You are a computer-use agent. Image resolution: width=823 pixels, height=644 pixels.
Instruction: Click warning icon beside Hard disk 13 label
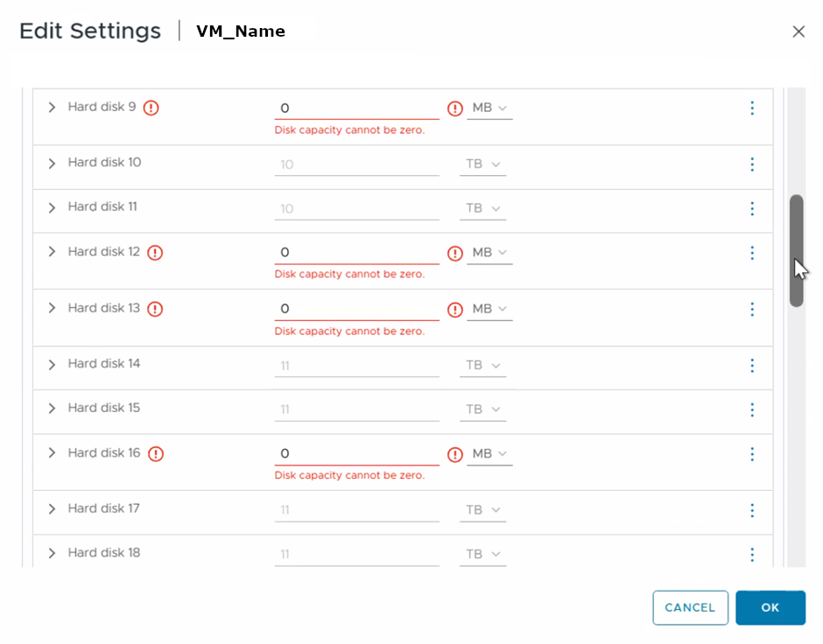(x=155, y=309)
